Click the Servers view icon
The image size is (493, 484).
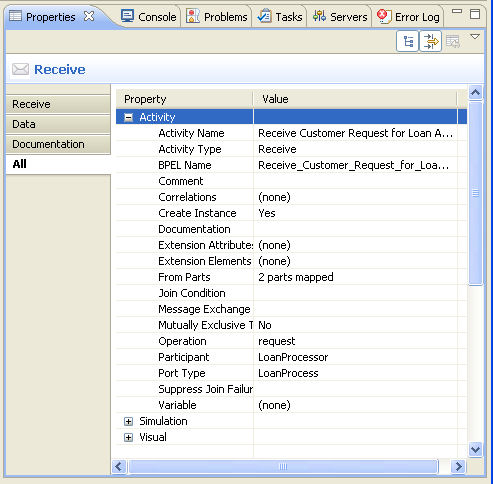319,16
